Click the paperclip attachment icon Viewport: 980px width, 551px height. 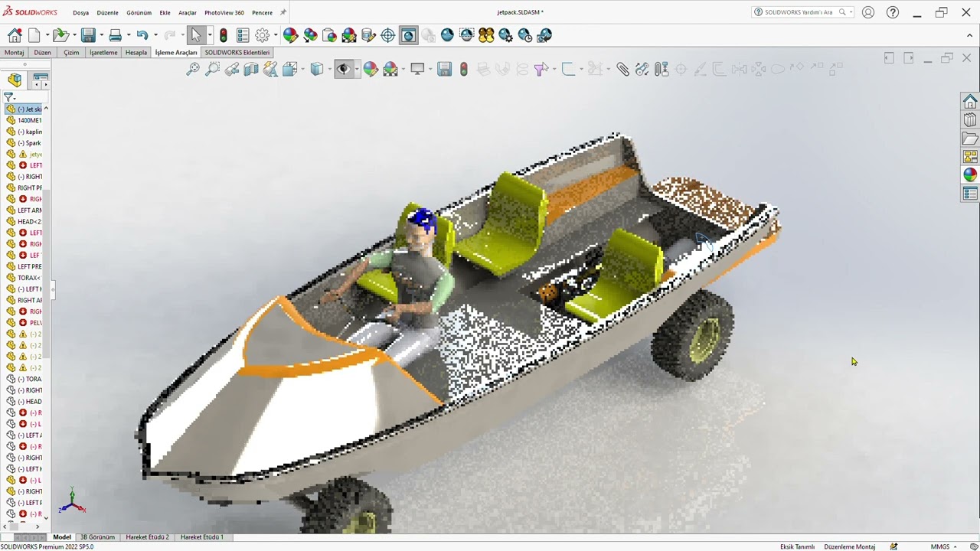pos(623,69)
